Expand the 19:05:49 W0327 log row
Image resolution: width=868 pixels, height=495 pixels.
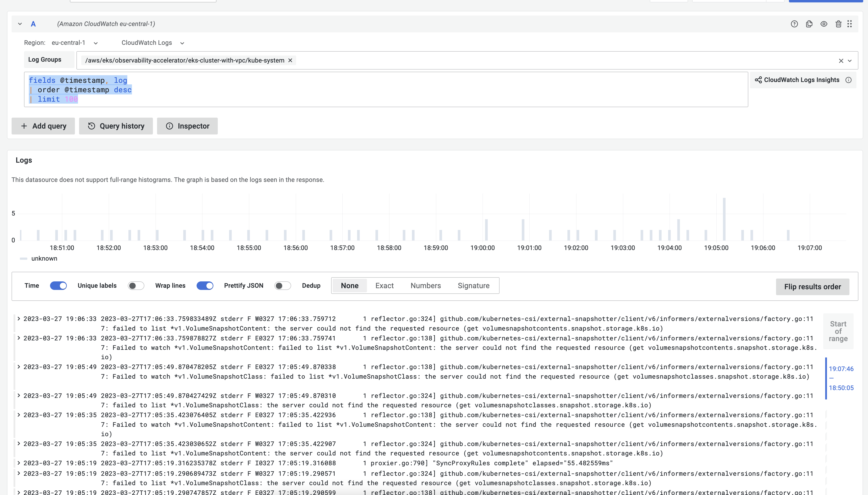click(x=19, y=395)
